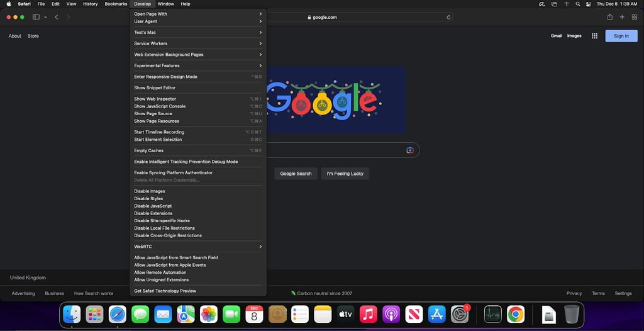Toggle Disable Cross-Origin Restrictions
Image resolution: width=644 pixels, height=331 pixels.
pyautogui.click(x=198, y=235)
